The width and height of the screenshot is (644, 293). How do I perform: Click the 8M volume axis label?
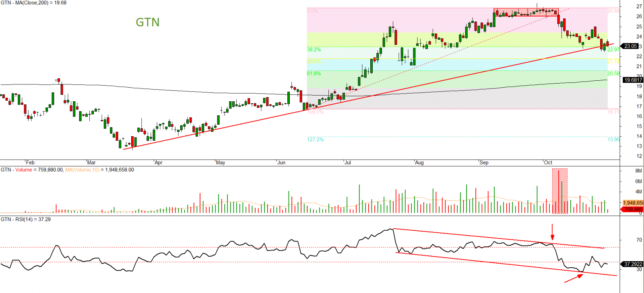click(x=638, y=171)
